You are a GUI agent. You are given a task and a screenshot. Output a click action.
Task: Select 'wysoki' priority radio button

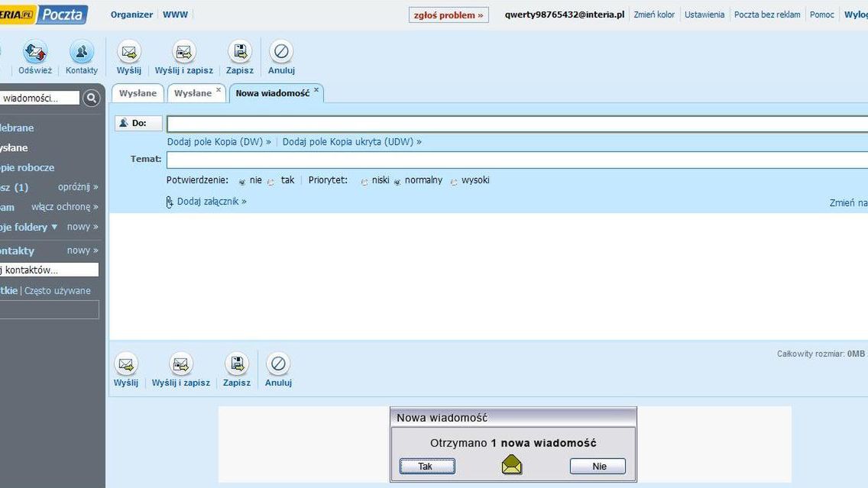coord(454,182)
